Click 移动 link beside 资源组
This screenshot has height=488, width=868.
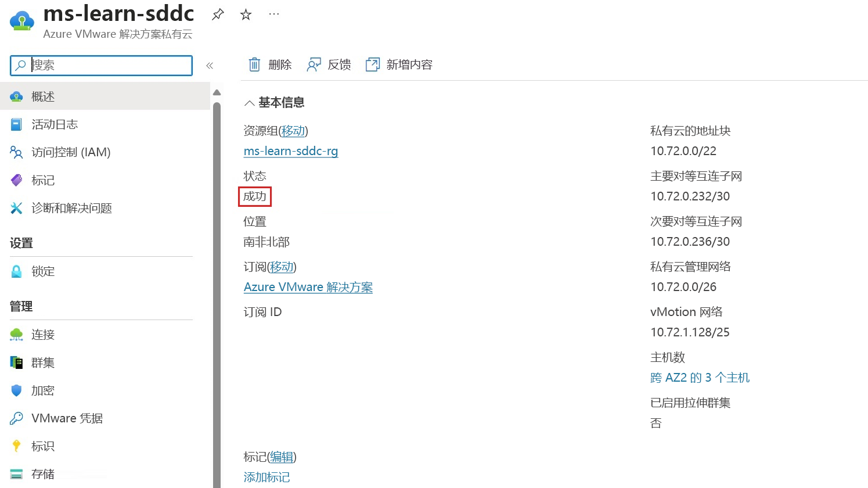pos(293,131)
